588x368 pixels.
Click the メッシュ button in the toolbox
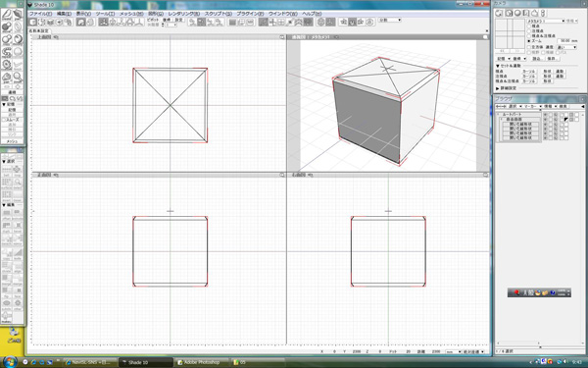click(13, 141)
